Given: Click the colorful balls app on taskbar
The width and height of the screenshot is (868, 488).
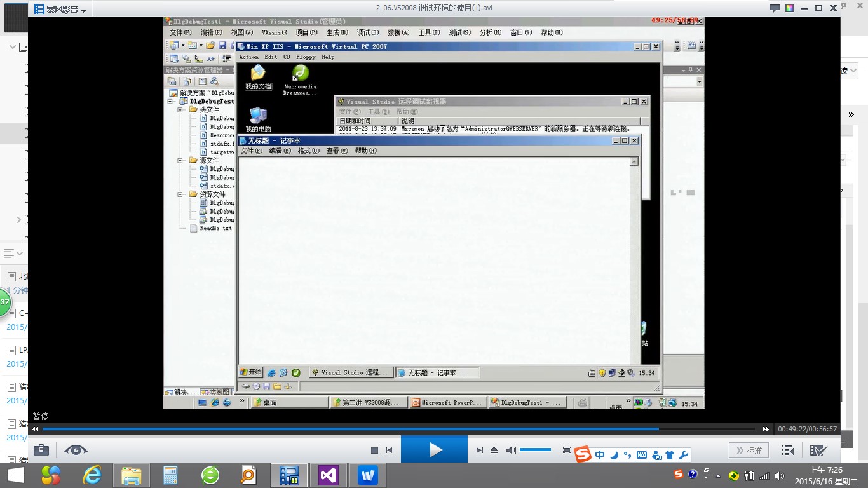Looking at the screenshot, I should pos(51,475).
